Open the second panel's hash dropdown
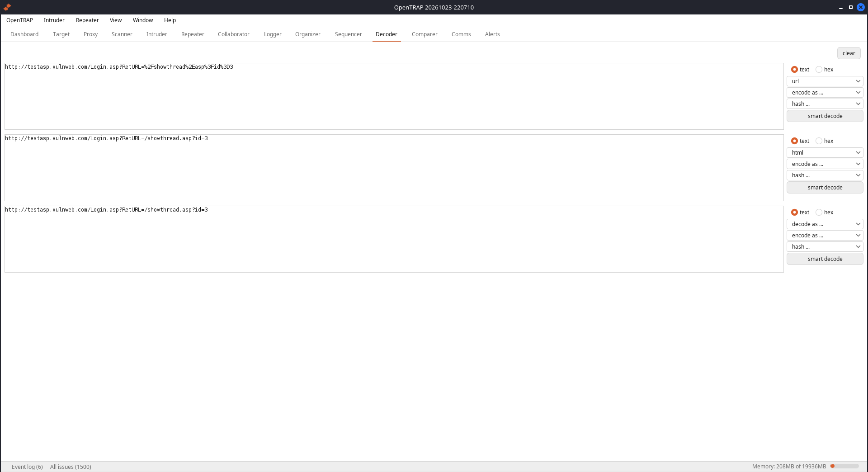Image resolution: width=868 pixels, height=472 pixels. click(x=825, y=175)
